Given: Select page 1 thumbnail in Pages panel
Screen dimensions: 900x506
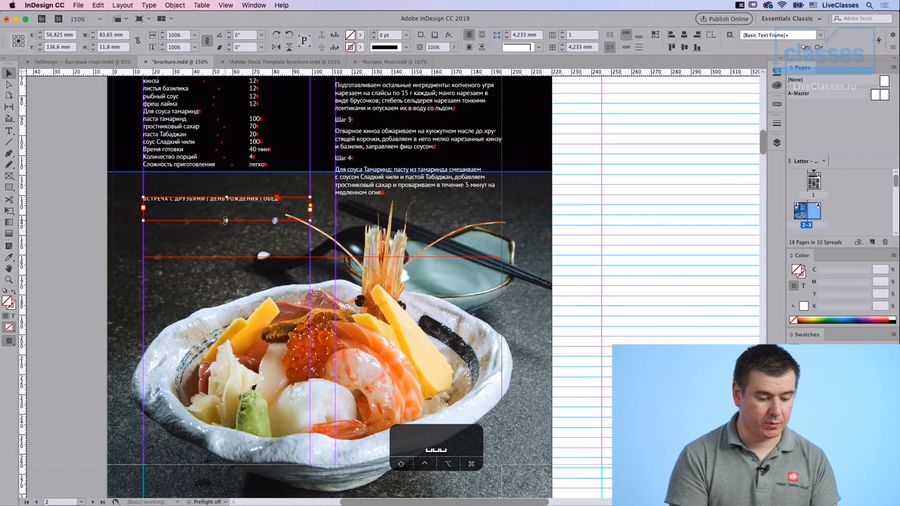Looking at the screenshot, I should 813,182.
